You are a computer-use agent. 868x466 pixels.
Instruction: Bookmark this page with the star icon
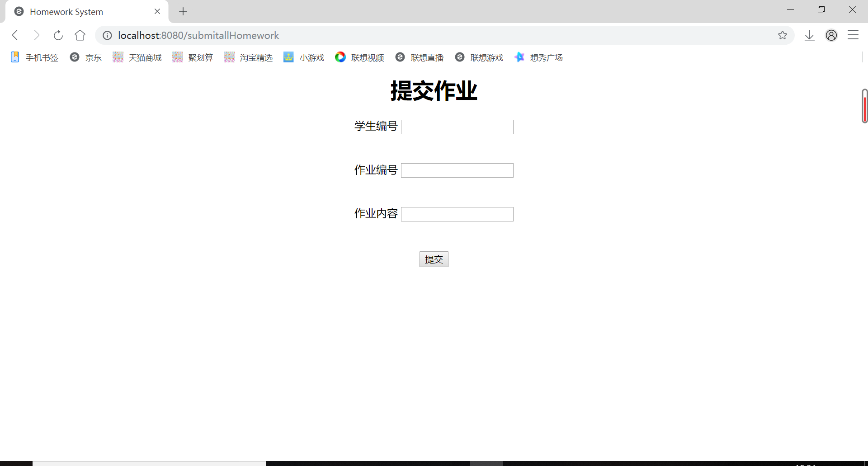(783, 35)
